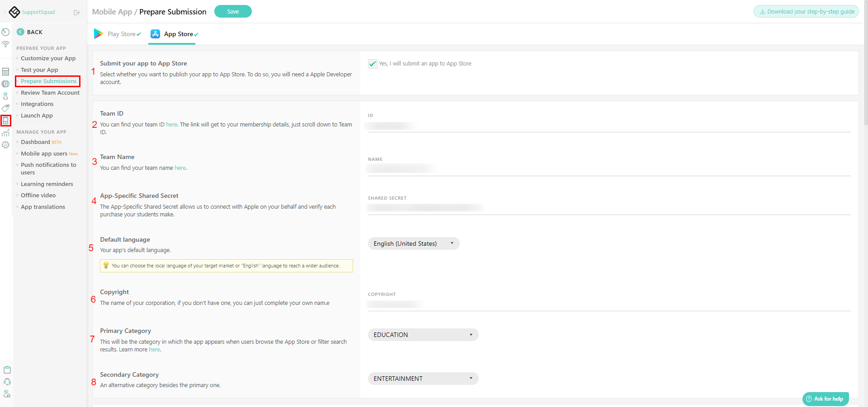Image resolution: width=868 pixels, height=407 pixels.
Task: Open the Secondary Category ENTERTAINMENT dropdown
Action: [x=423, y=378]
